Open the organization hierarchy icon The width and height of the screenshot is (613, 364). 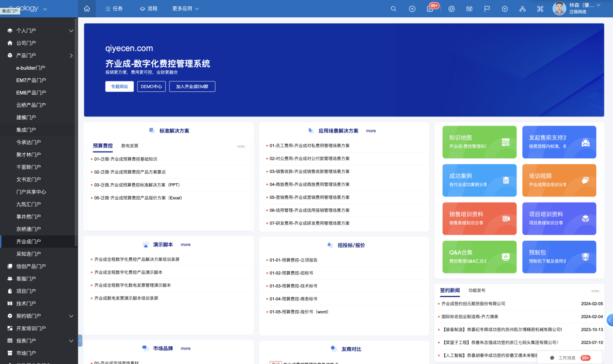pos(522,9)
